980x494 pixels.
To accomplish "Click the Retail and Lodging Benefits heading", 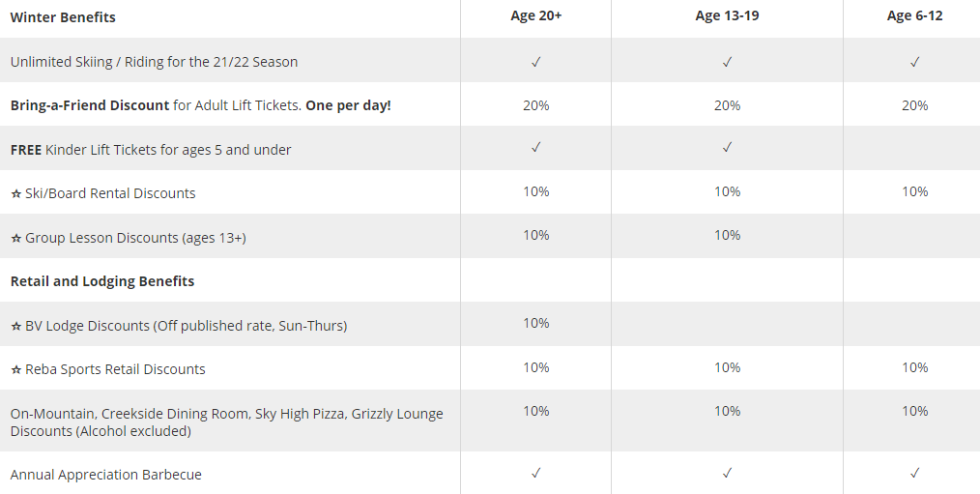I will click(102, 281).
